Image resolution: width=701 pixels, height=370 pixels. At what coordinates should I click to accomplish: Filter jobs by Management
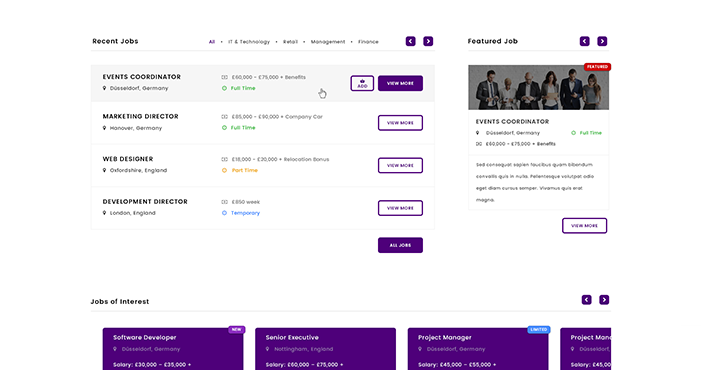[328, 42]
